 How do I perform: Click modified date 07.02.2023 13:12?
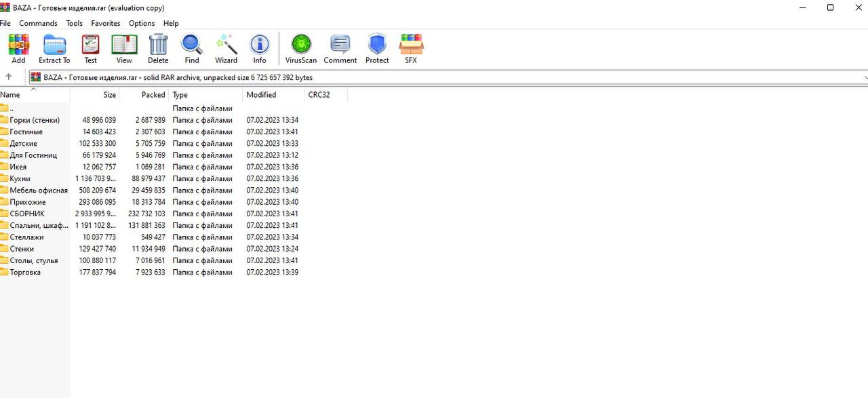click(273, 155)
